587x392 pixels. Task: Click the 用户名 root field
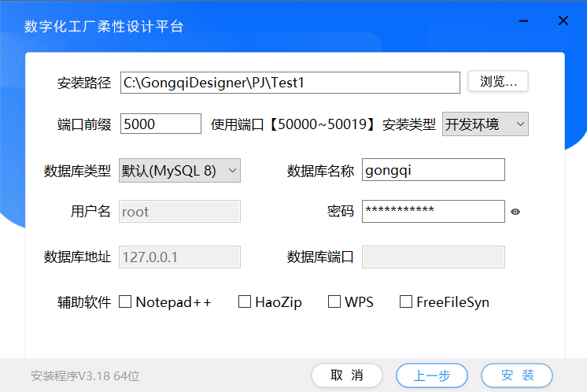(179, 211)
